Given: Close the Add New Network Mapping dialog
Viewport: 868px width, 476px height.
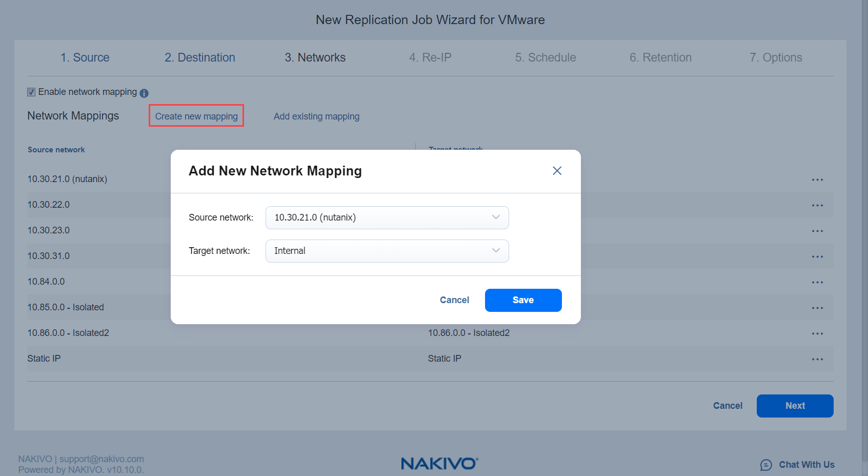Looking at the screenshot, I should coord(557,171).
